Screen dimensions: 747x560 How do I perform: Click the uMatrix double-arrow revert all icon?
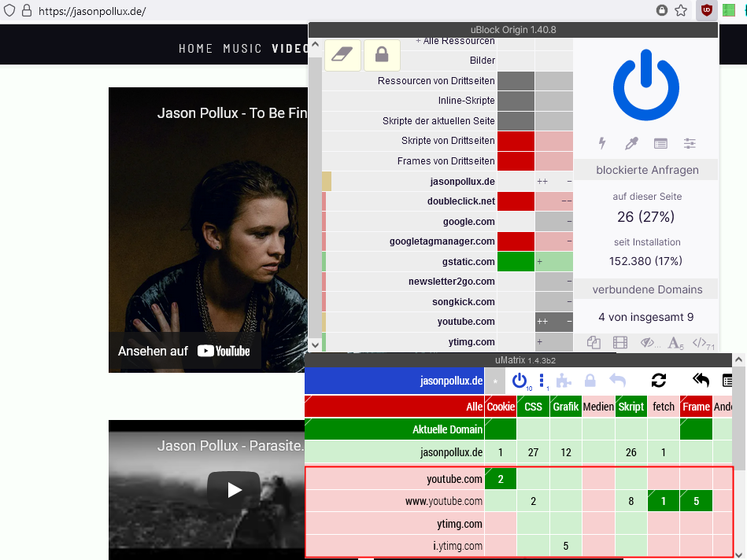[x=701, y=380]
